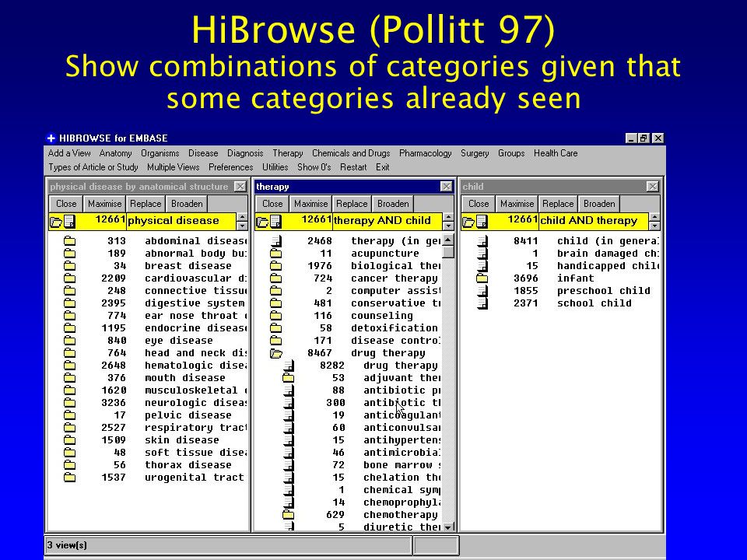Screen dimensions: 747x560
Task: Open the Multiple Views menu
Action: click(x=174, y=167)
